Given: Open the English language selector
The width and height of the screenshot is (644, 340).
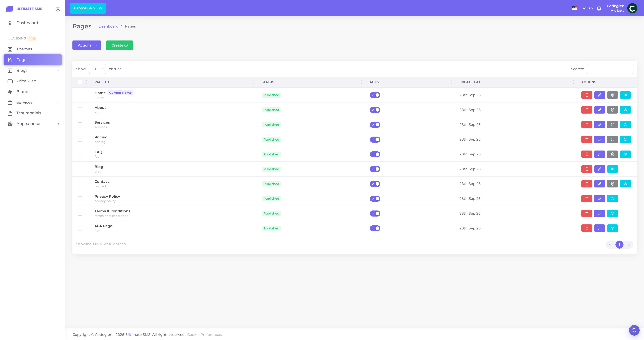Looking at the screenshot, I should [582, 8].
